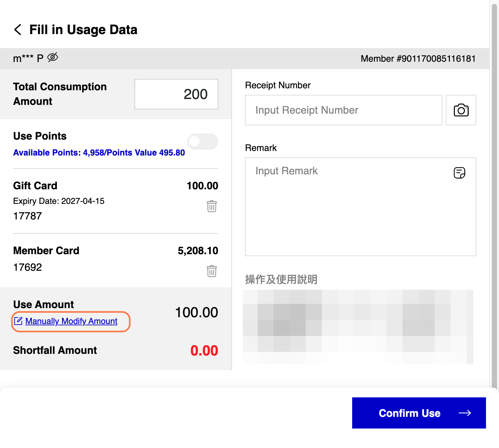Toggle the Use Points switch

tap(203, 141)
